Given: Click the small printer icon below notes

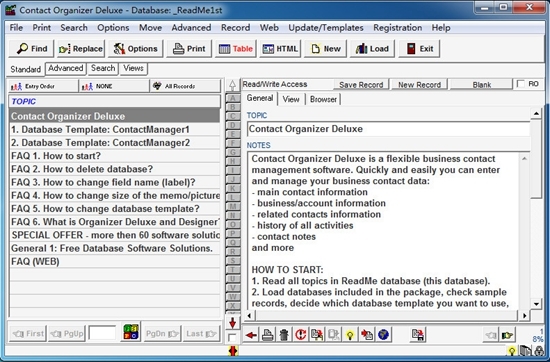Looking at the screenshot, I should click(x=268, y=335).
